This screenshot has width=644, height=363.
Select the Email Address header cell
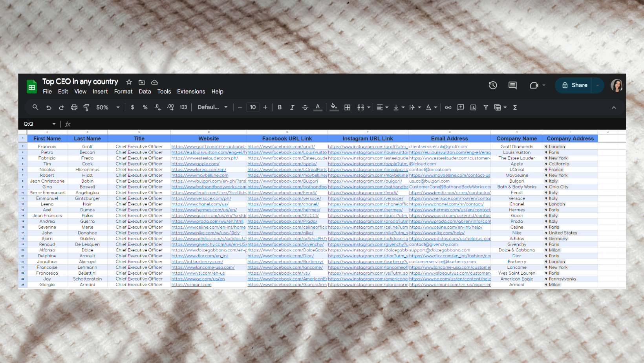coord(449,139)
